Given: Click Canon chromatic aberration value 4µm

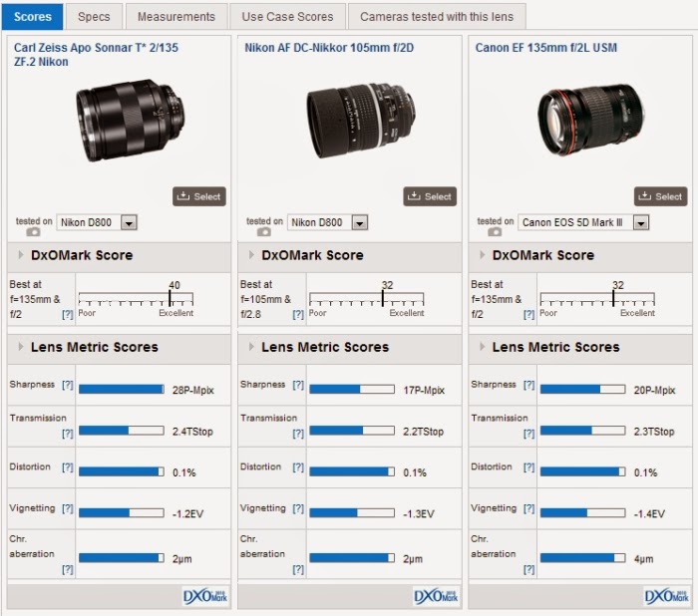Looking at the screenshot, I should click(x=644, y=559).
